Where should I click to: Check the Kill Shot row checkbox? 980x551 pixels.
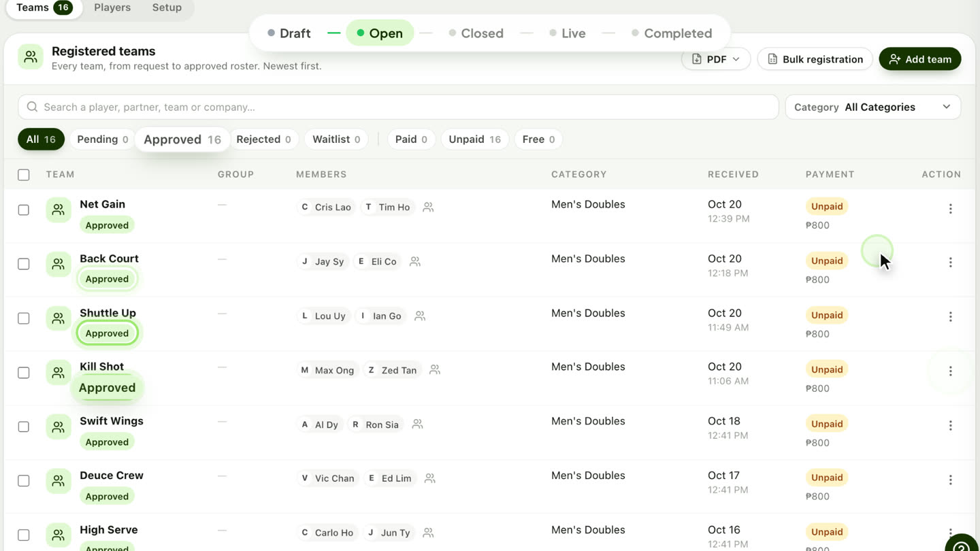click(x=24, y=373)
